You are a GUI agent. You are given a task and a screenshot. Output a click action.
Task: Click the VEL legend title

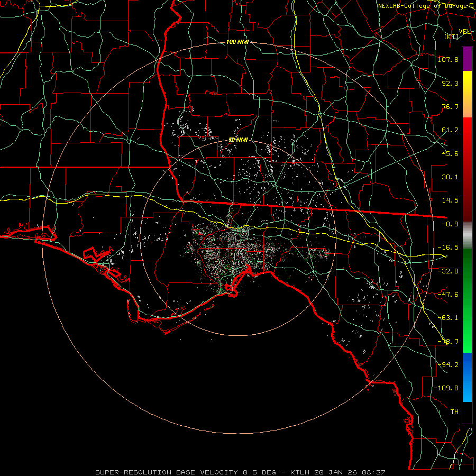[465, 31]
